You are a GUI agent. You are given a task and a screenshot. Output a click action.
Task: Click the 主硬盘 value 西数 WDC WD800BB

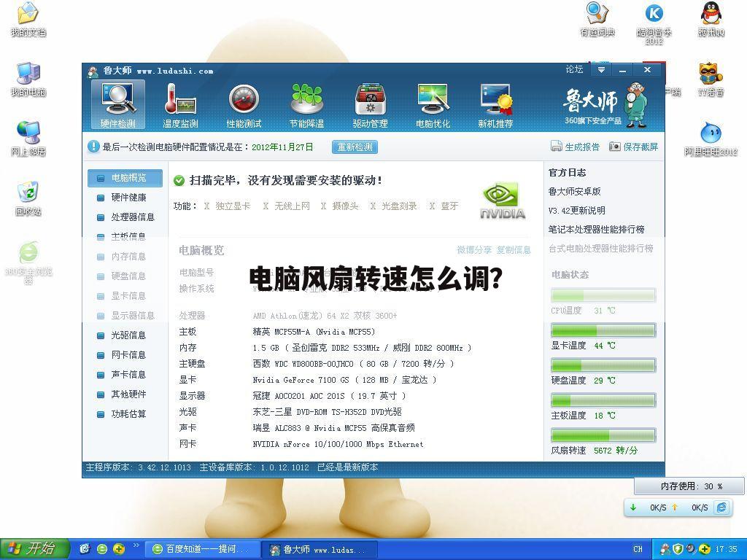tap(353, 364)
